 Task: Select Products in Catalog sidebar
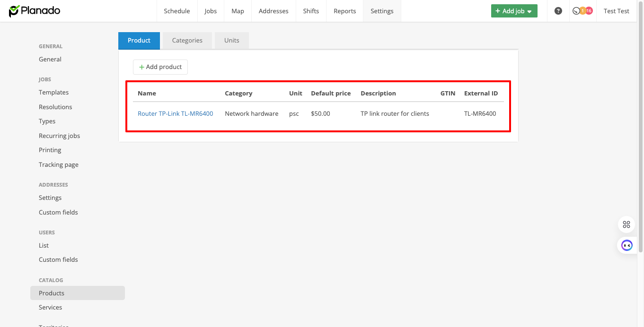point(78,293)
